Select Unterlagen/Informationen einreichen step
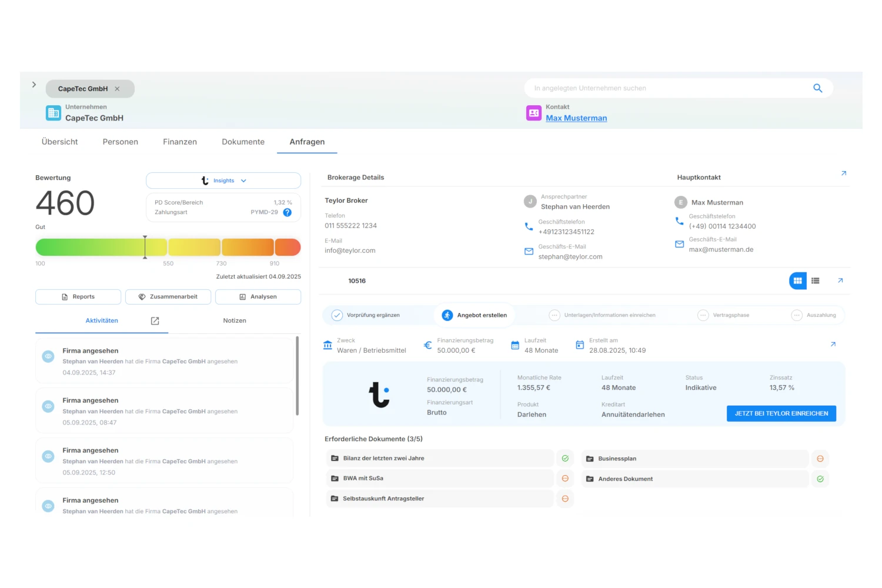Viewport: 882px width, 588px height. pyautogui.click(x=603, y=315)
